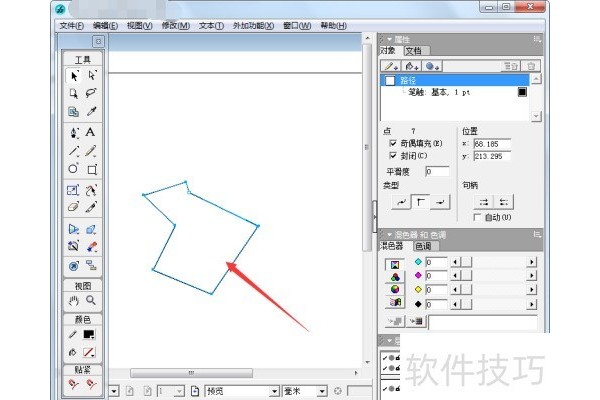Click black stroke swatch in object list
This screenshot has height=400, width=600.
click(x=522, y=92)
